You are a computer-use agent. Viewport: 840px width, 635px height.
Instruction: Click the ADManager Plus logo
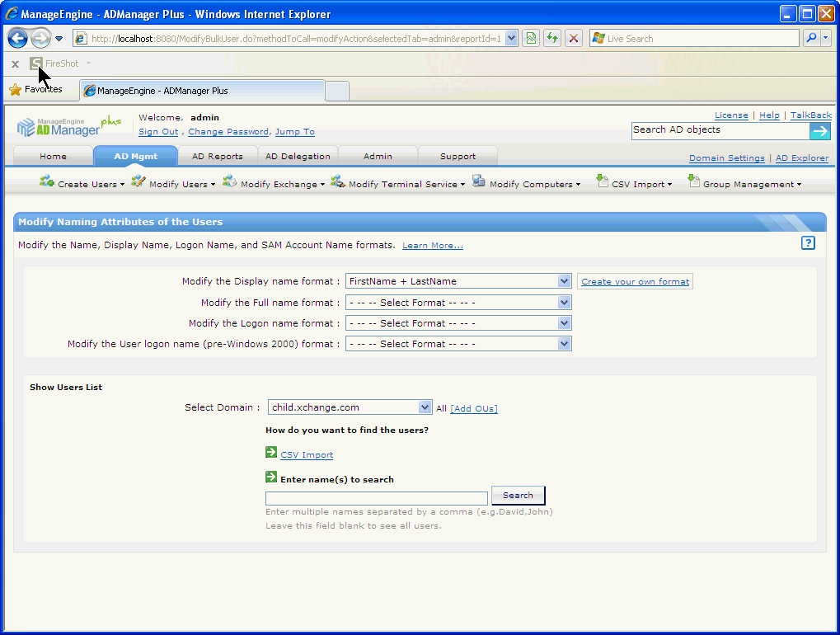point(68,126)
